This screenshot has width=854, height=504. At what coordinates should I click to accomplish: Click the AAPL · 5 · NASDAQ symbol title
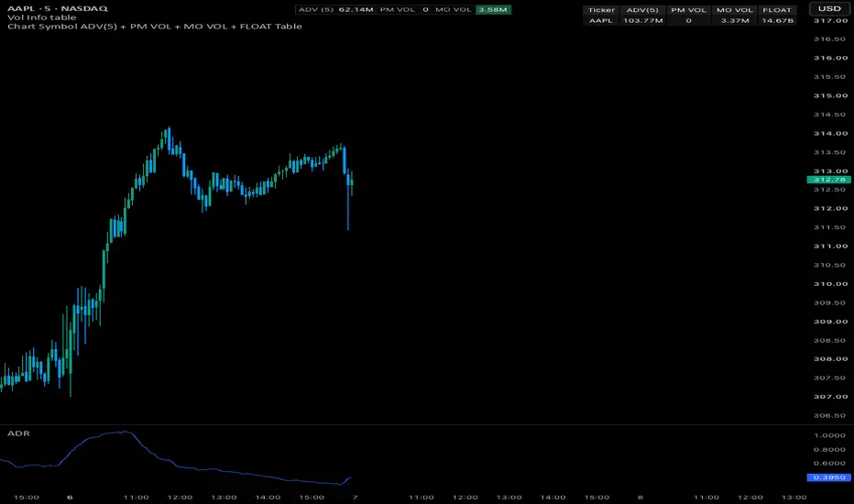point(57,9)
